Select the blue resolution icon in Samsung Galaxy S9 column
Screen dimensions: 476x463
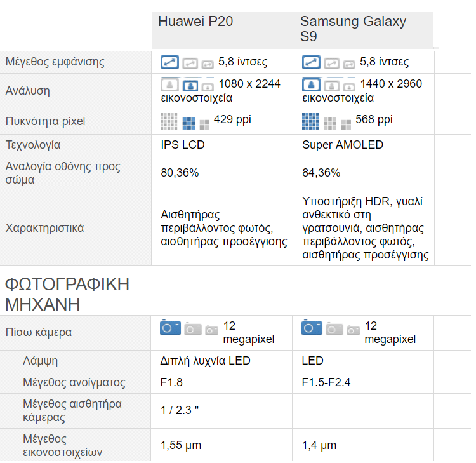coord(311,84)
